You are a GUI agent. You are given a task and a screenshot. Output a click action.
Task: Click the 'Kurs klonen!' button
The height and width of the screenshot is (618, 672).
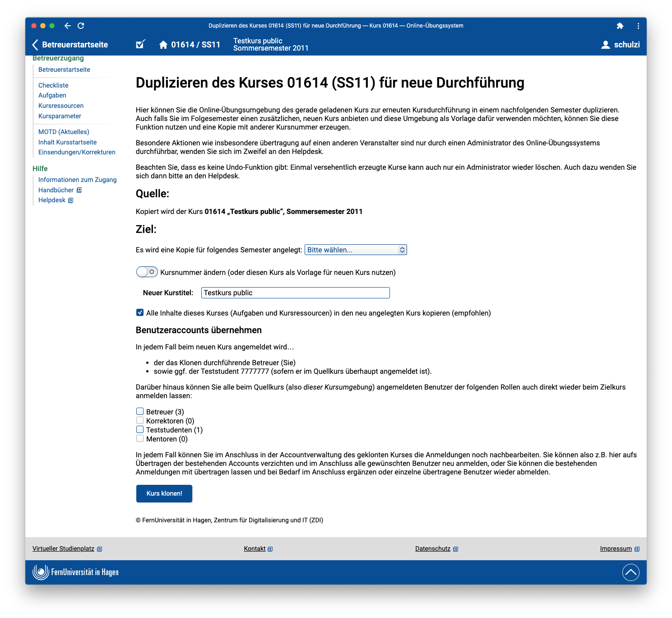point(164,493)
